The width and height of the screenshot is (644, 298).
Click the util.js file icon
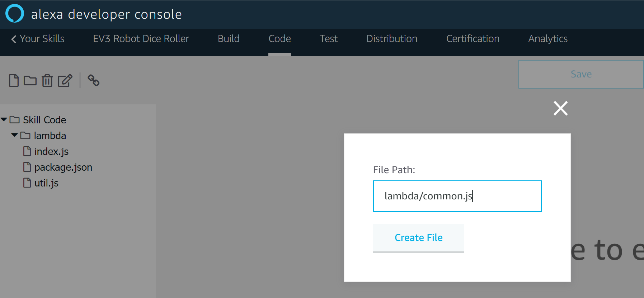[x=27, y=183]
